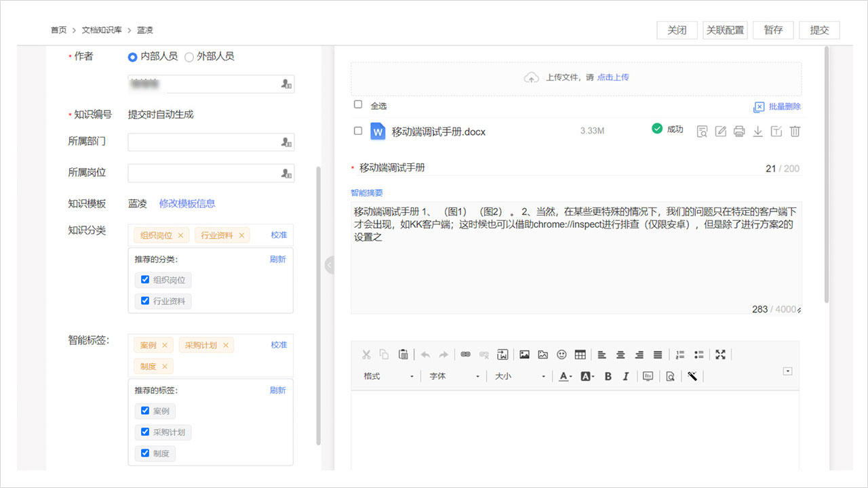868x488 pixels.
Task: Open the 修改模板信息 link
Action: pos(187,203)
